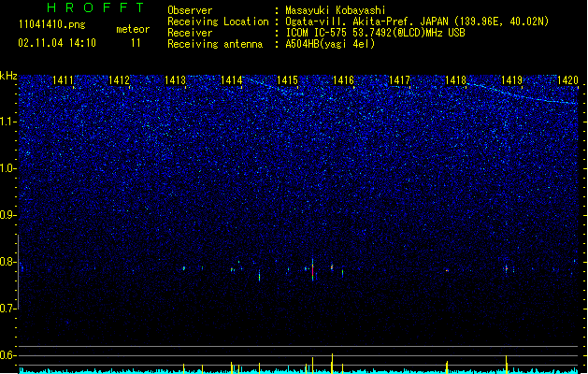Click the 1.0 kHz axis label
Viewport: 588px width, 374px height.
pos(7,168)
